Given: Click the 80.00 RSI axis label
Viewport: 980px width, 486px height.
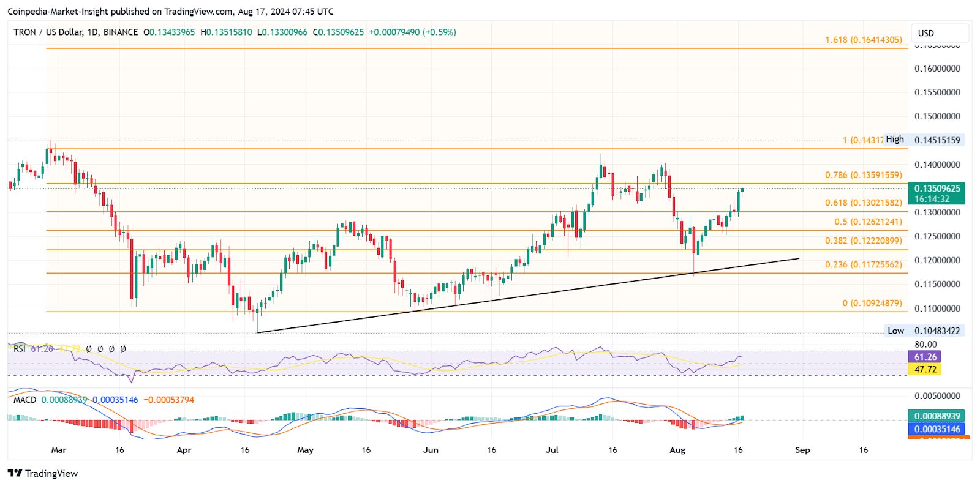Looking at the screenshot, I should click(x=925, y=345).
